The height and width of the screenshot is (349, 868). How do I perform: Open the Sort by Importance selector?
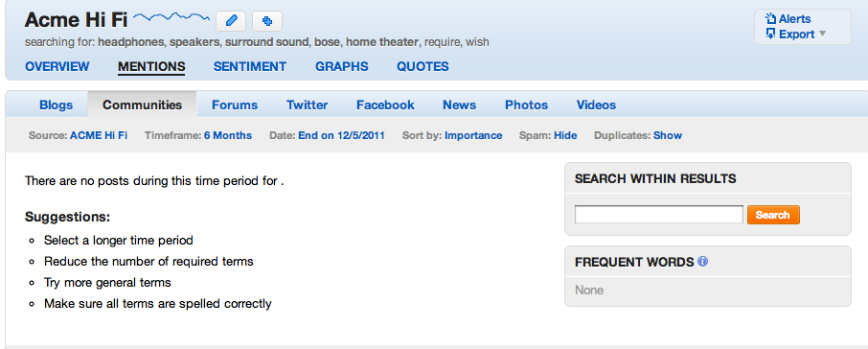[473, 136]
